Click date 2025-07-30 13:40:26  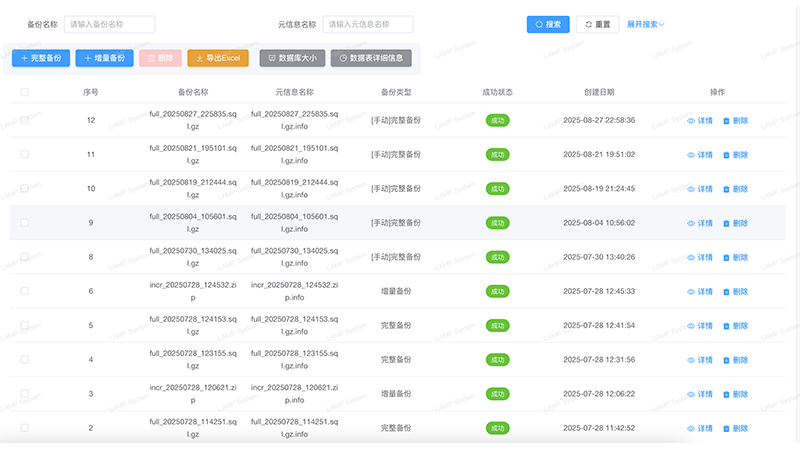[599, 257]
